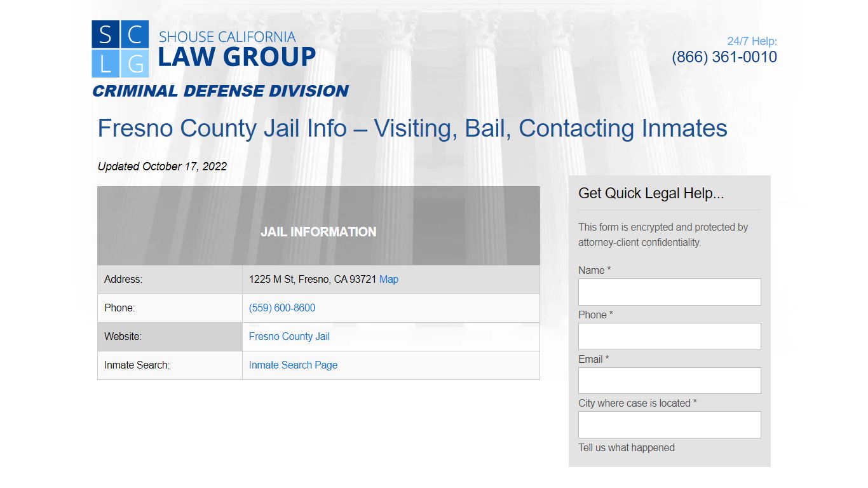868x488 pixels.
Task: Select the Updated October 17, 2022 text
Action: coord(162,166)
